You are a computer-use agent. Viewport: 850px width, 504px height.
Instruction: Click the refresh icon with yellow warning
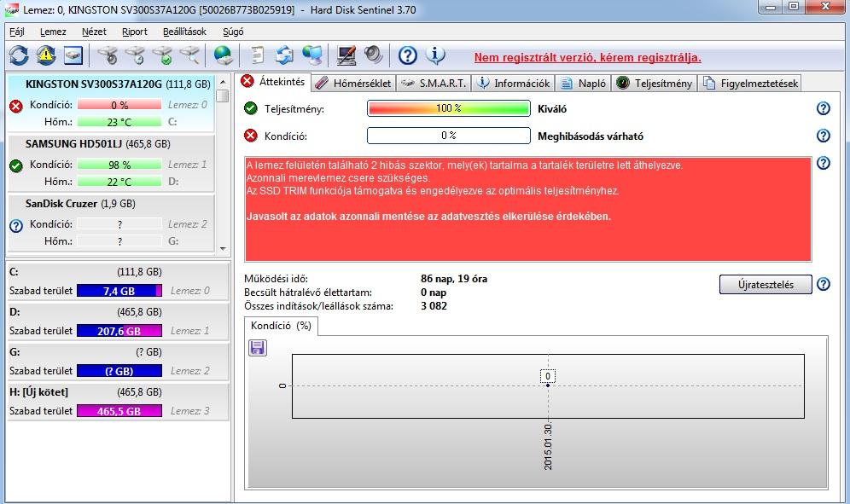(x=46, y=55)
